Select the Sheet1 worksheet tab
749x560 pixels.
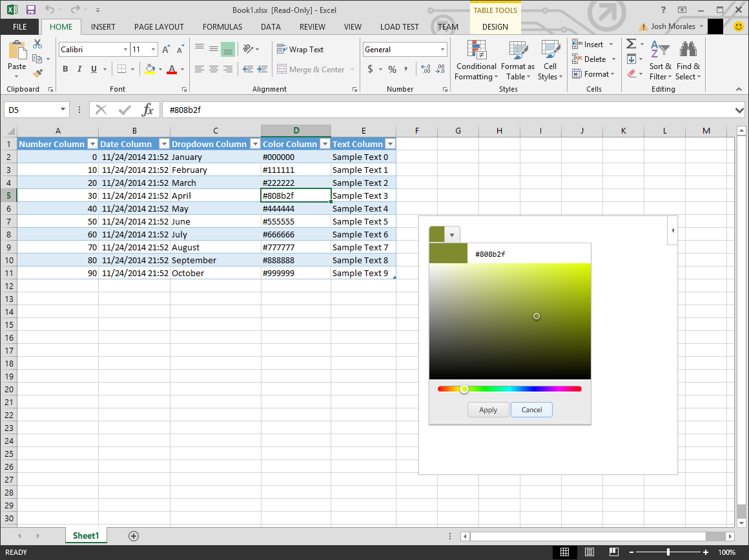[86, 535]
